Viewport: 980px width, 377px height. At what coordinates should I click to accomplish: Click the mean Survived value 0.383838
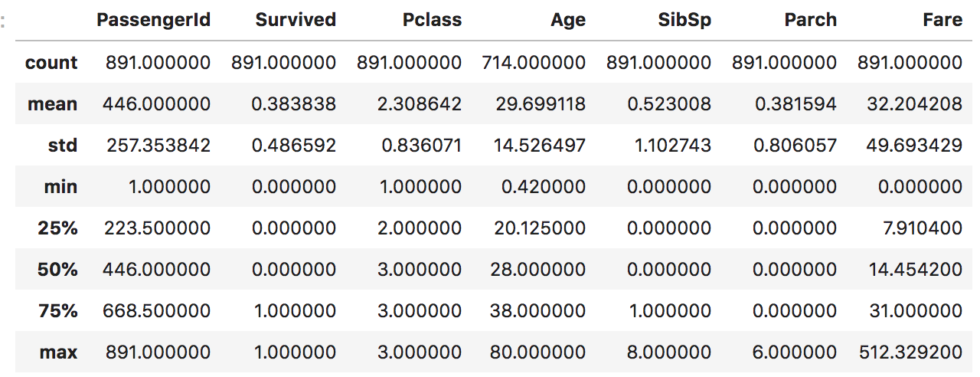coord(294,103)
